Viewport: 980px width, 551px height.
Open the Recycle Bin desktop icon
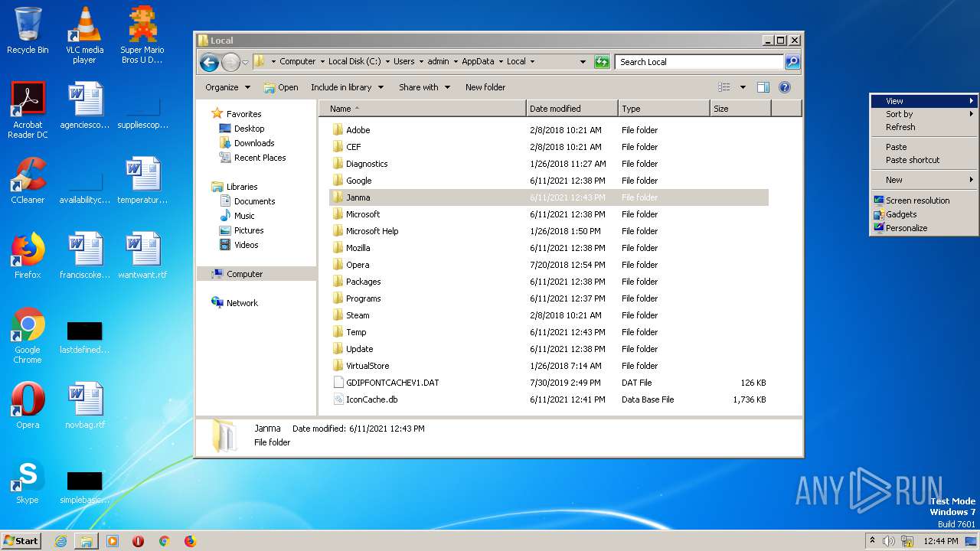click(x=28, y=31)
